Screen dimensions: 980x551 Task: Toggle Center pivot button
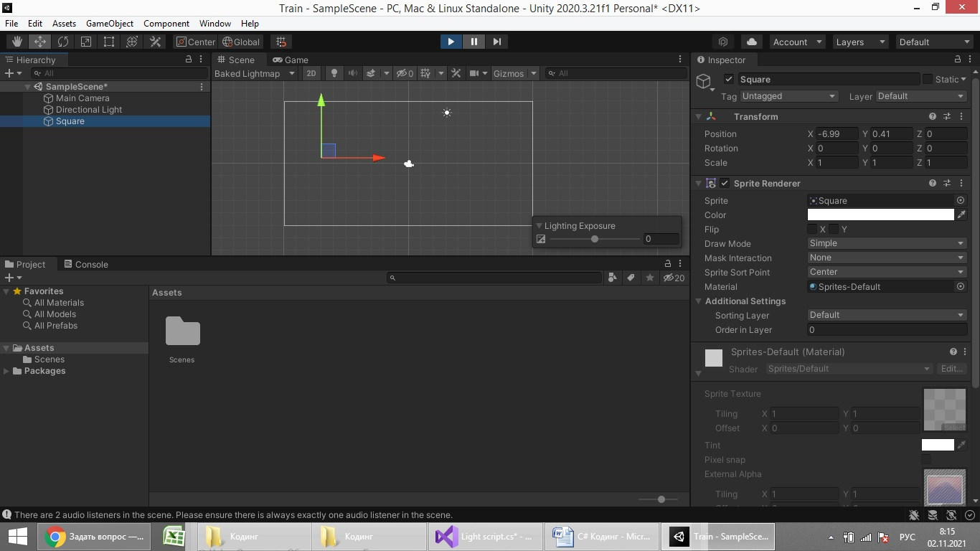[195, 42]
